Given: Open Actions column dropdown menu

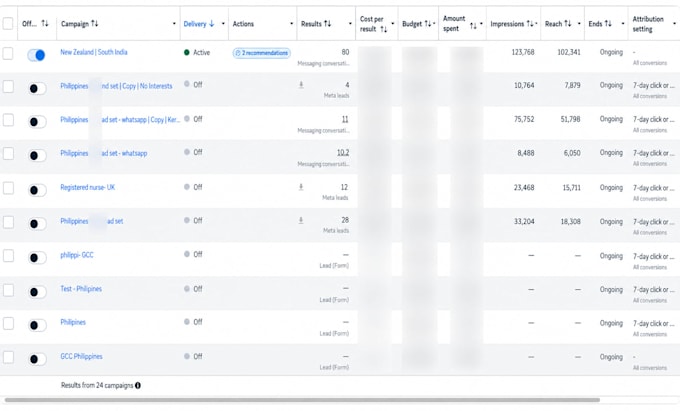Looking at the screenshot, I should [291, 23].
